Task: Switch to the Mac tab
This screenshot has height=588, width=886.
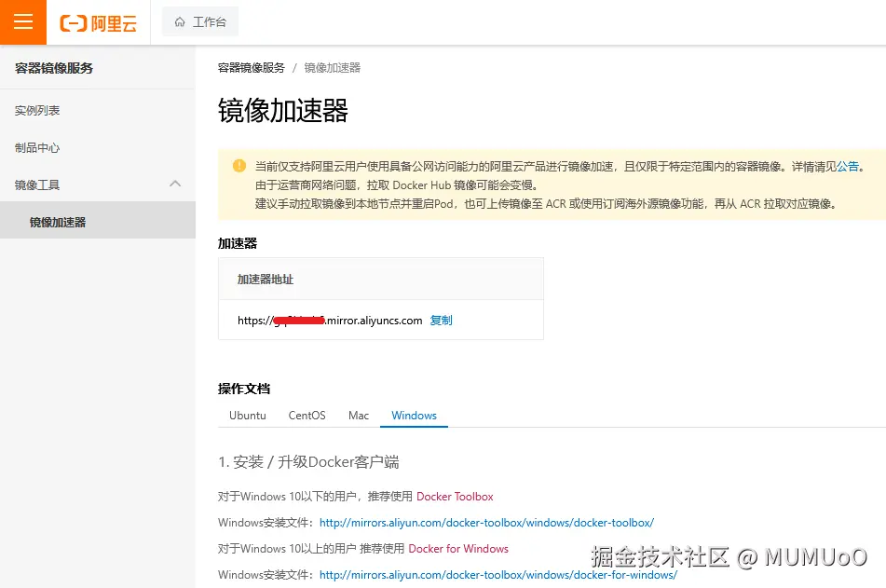Action: pyautogui.click(x=359, y=416)
